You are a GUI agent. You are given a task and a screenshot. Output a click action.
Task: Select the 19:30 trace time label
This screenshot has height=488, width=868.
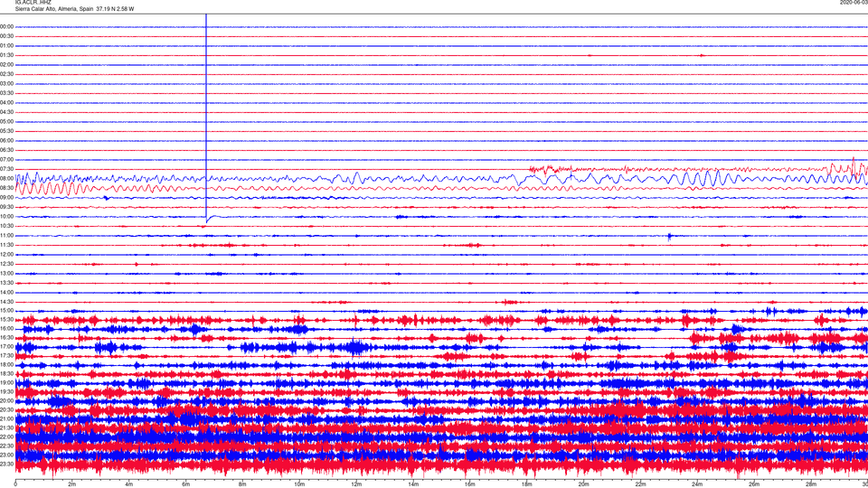click(6, 391)
